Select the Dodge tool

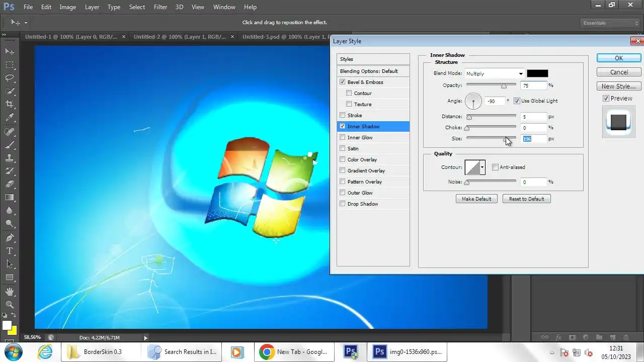[x=10, y=224]
